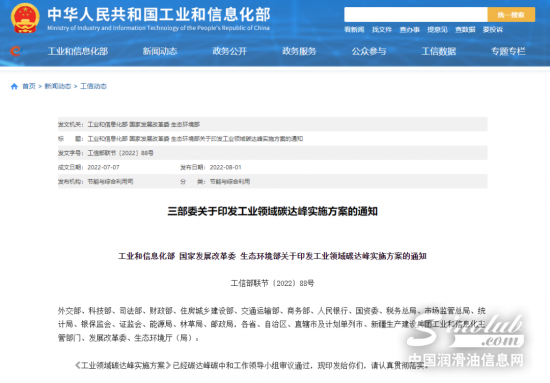Click the orange 统一搜索 button
This screenshot has width=550, height=383.
click(x=511, y=15)
